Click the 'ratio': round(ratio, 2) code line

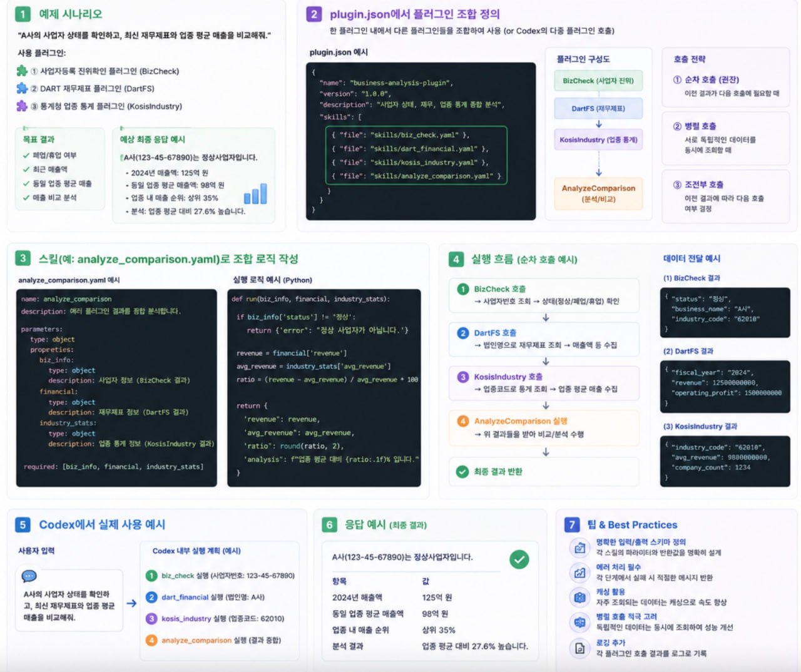click(x=293, y=446)
